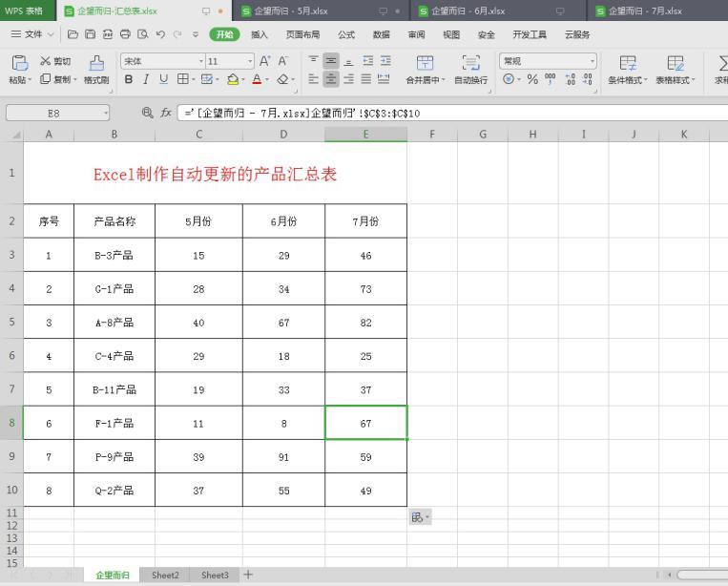This screenshot has width=728, height=586.
Task: Switch to the Review tab
Action: [x=416, y=34]
